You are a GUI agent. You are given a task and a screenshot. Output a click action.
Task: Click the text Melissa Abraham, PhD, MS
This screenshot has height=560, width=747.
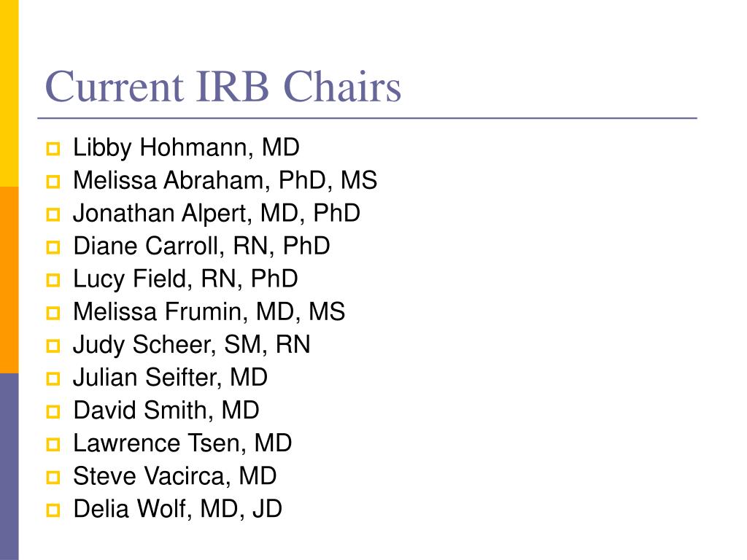coord(225,181)
